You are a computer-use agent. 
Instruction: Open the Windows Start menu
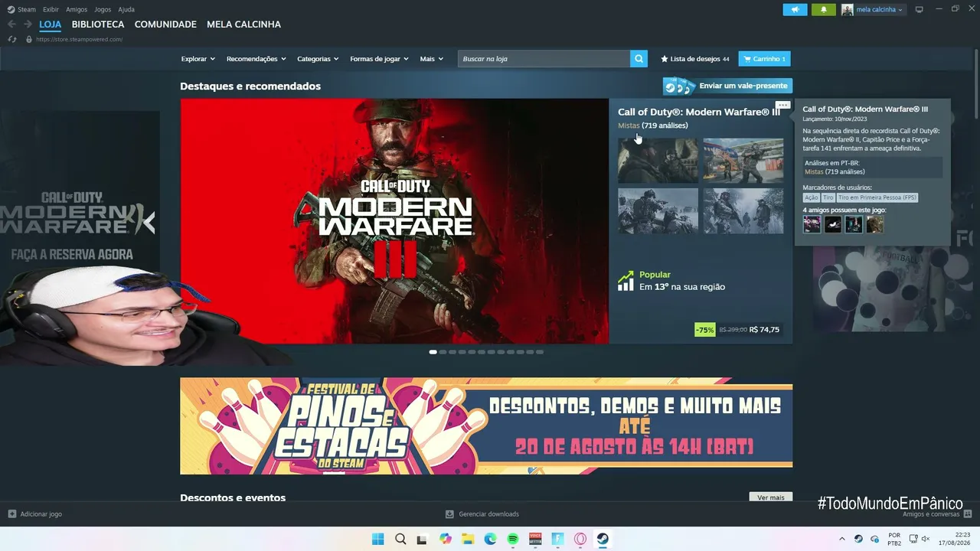tap(377, 539)
